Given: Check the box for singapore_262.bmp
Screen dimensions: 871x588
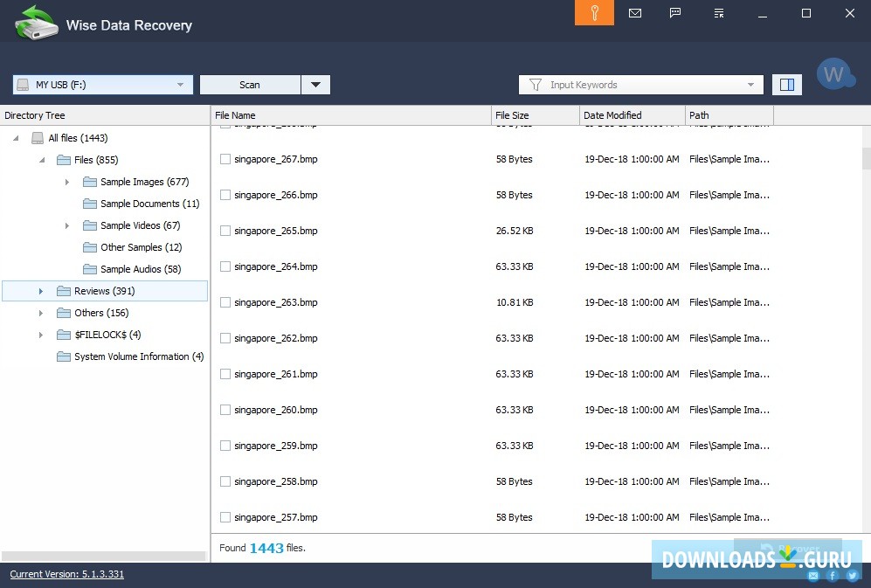Looking at the screenshot, I should 225,338.
